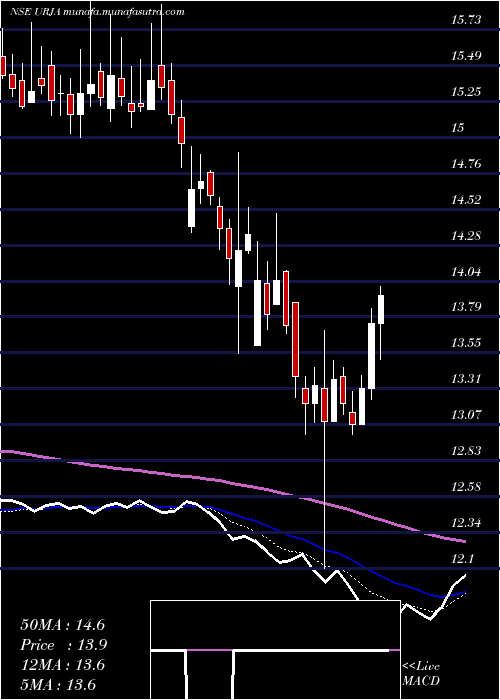Click the 15.25 price axis label
This screenshot has height=700, width=500.
467,92
